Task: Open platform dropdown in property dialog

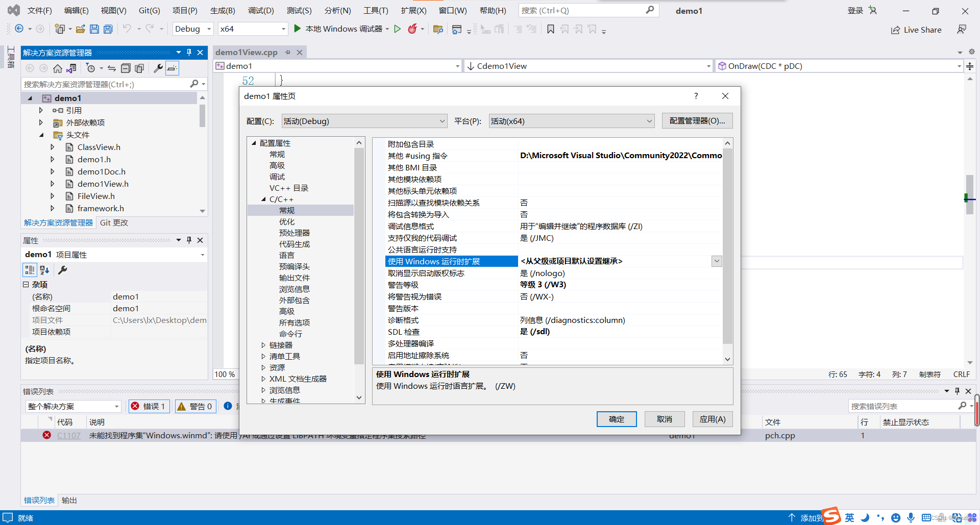Action: click(572, 121)
